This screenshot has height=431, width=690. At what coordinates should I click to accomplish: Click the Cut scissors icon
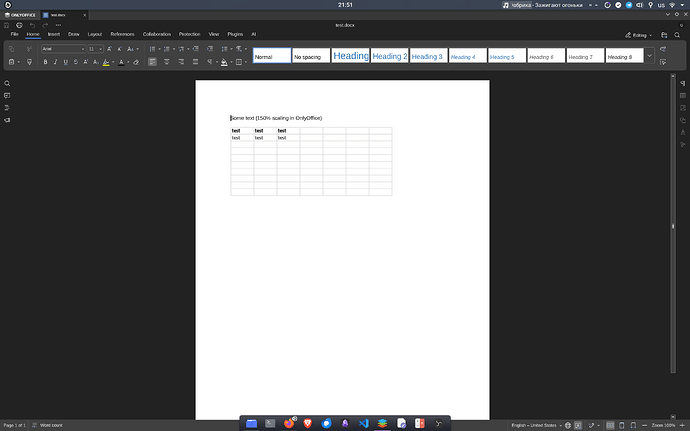point(29,49)
